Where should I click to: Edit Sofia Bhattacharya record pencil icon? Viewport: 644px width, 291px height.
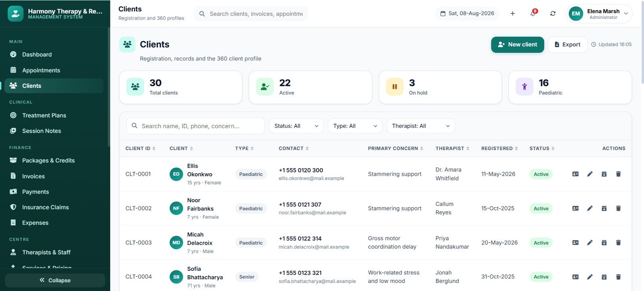[x=590, y=277]
